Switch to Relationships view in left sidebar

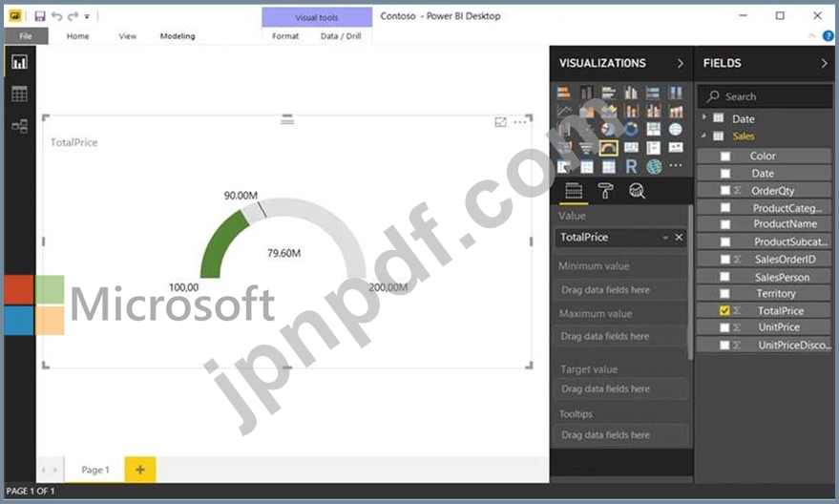point(20,126)
